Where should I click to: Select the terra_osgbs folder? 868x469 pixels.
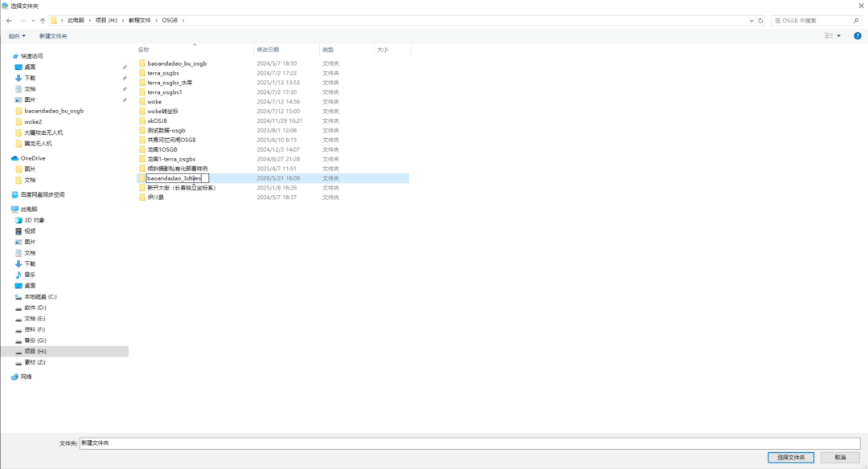(x=162, y=73)
